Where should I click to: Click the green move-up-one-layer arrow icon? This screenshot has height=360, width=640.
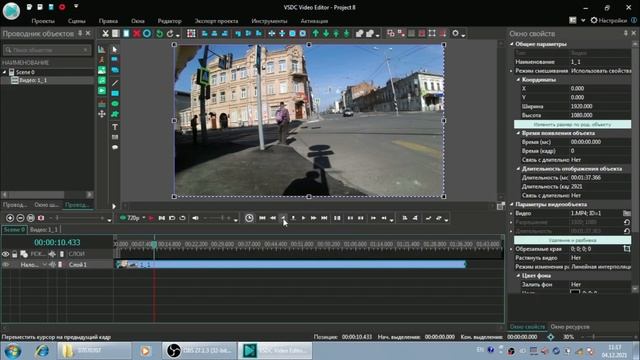[316, 33]
